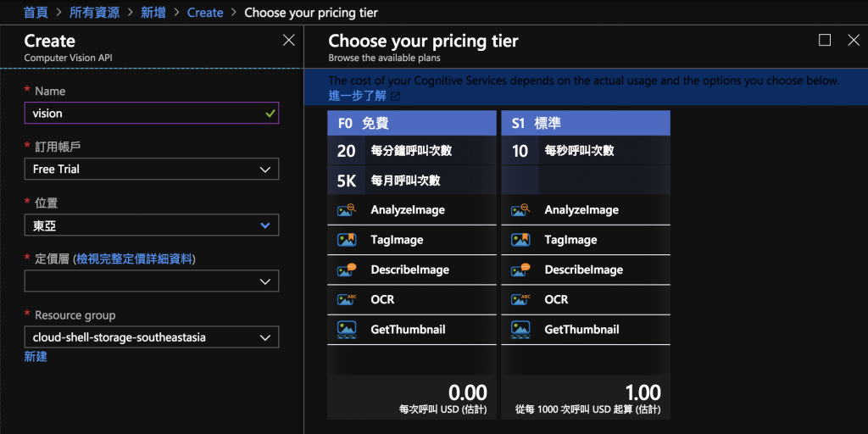This screenshot has width=868, height=434.
Task: Click the DescribeImage icon in S1 tier
Action: (520, 270)
